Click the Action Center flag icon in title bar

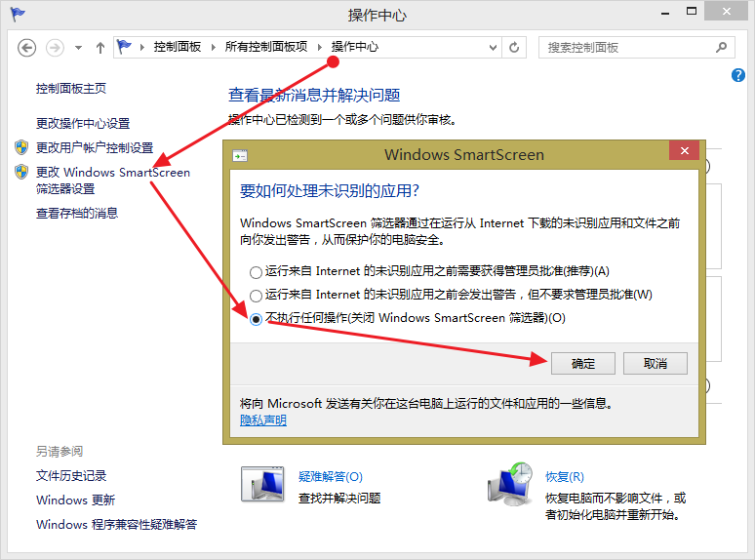point(18,15)
